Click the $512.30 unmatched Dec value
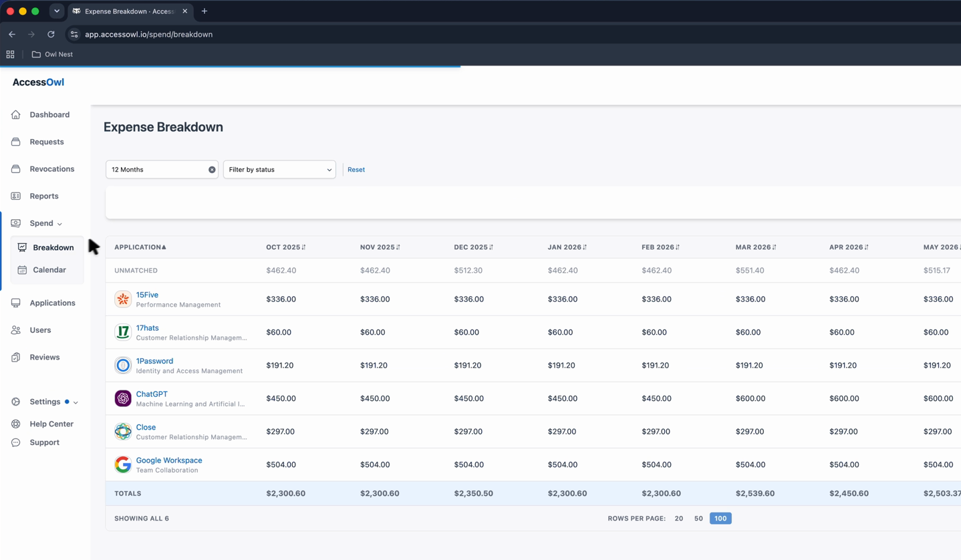 coord(469,271)
